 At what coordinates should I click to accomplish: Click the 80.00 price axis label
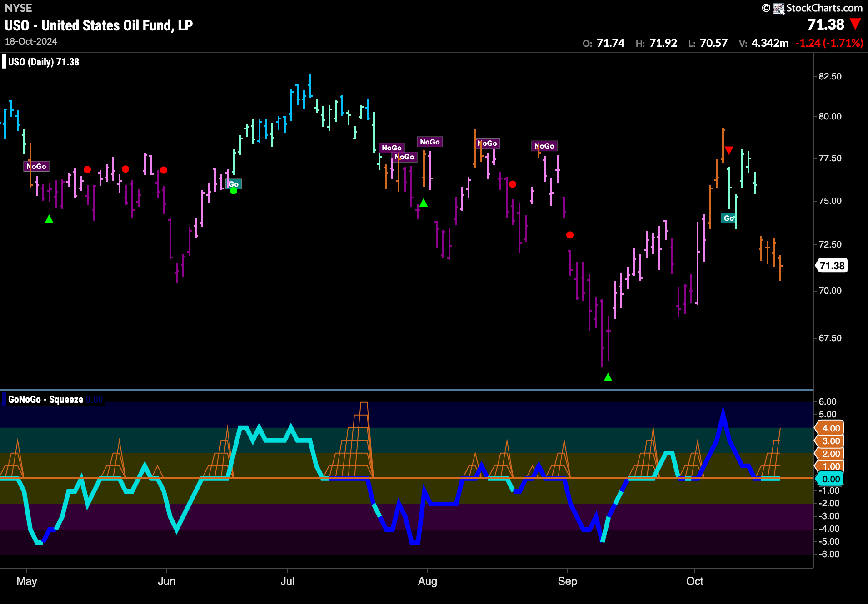[830, 116]
